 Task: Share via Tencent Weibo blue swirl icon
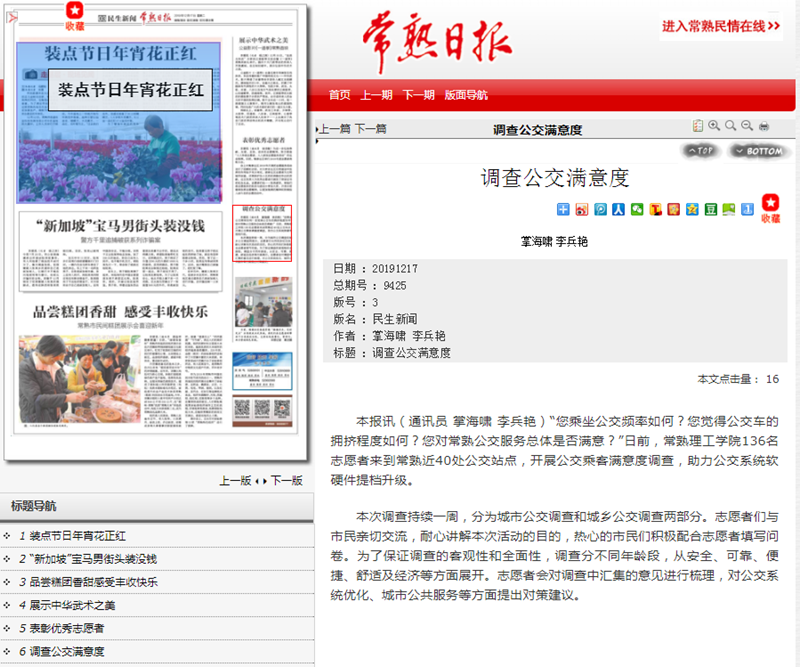[601, 209]
